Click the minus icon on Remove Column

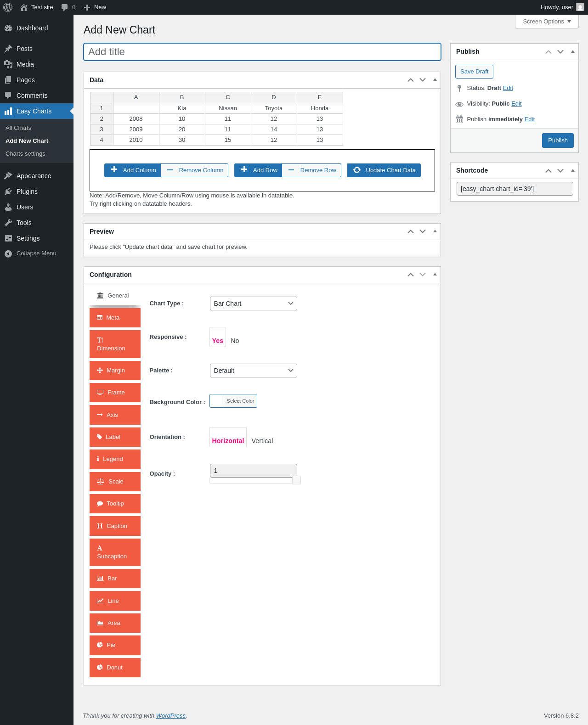point(170,170)
